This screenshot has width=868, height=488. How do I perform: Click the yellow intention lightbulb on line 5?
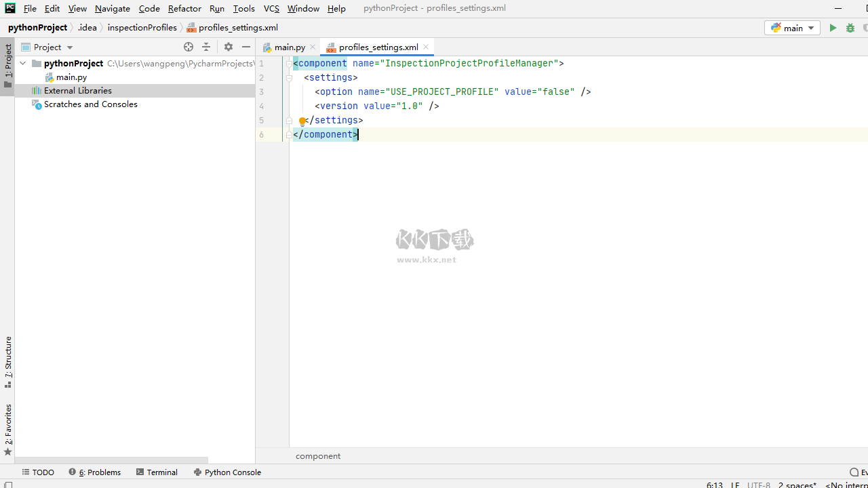click(302, 121)
